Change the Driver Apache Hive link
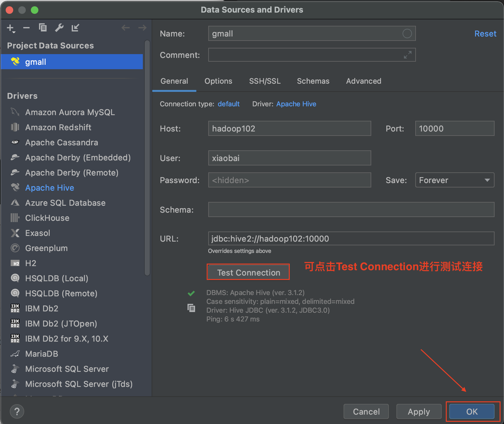Image resolution: width=504 pixels, height=424 pixels. 296,104
